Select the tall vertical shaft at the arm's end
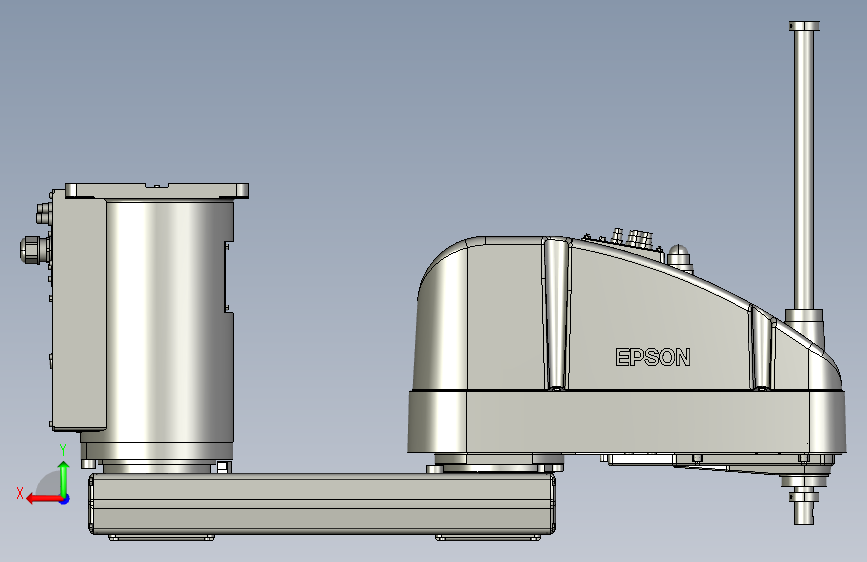867x562 pixels. 804,170
